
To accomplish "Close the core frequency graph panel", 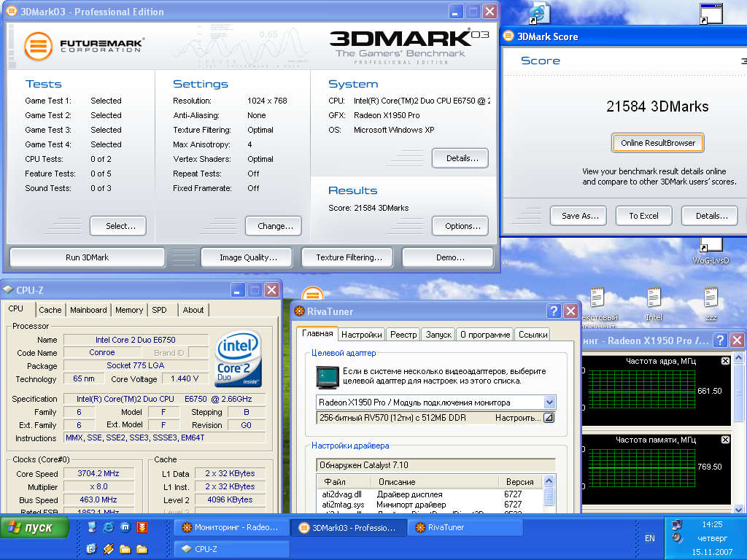I will tap(725, 361).
